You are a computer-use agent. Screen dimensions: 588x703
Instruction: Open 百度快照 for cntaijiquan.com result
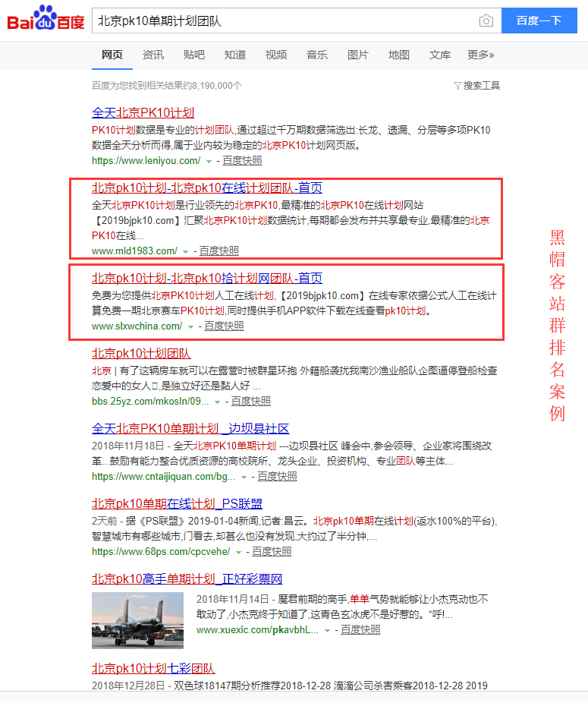point(278,477)
